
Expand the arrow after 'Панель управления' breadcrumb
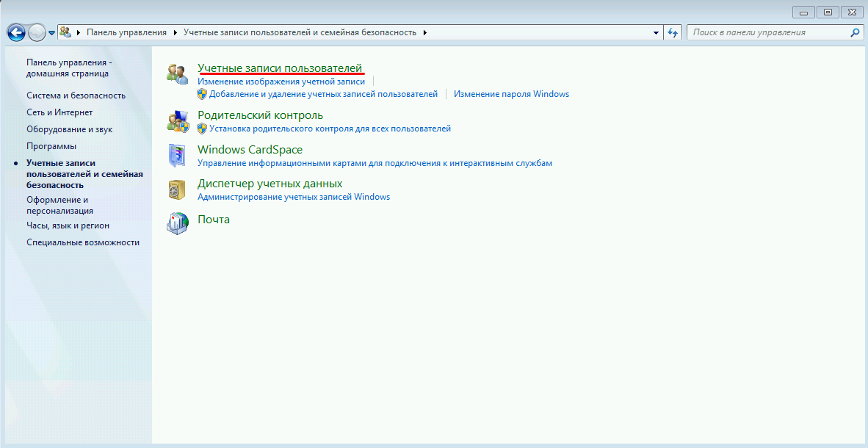(x=176, y=32)
